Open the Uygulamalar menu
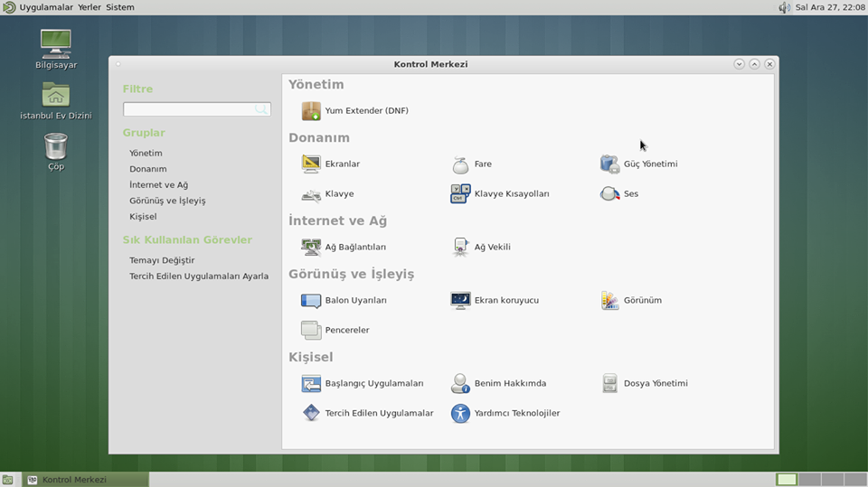 pyautogui.click(x=46, y=7)
